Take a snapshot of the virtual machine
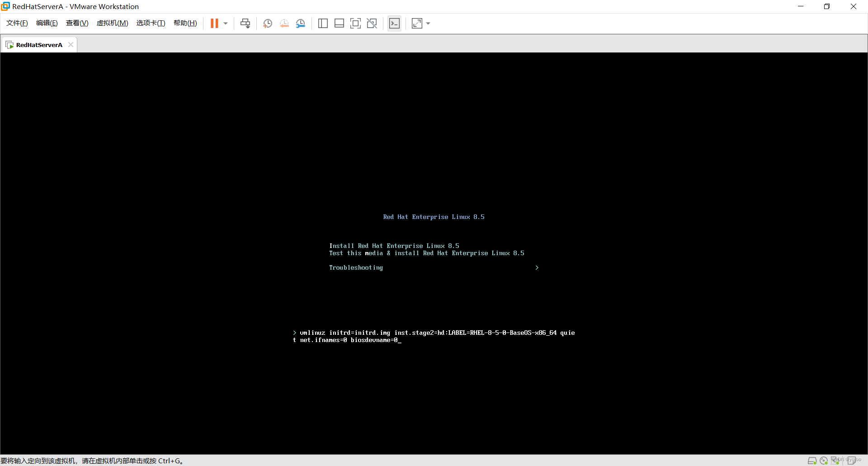 (x=268, y=24)
